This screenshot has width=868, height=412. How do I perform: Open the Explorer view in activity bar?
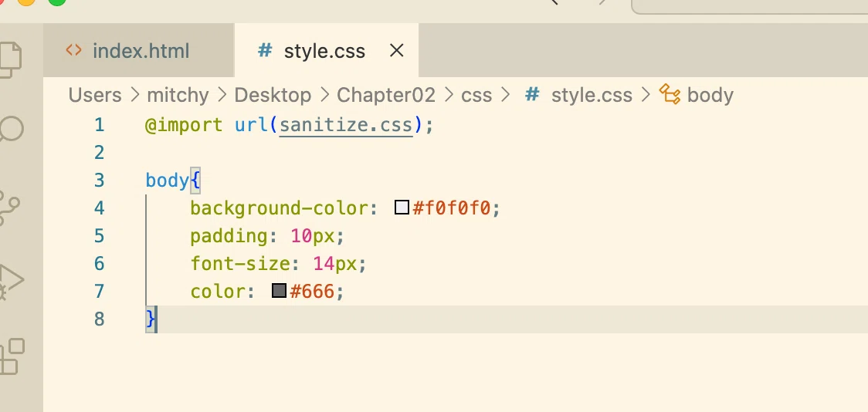click(10, 59)
